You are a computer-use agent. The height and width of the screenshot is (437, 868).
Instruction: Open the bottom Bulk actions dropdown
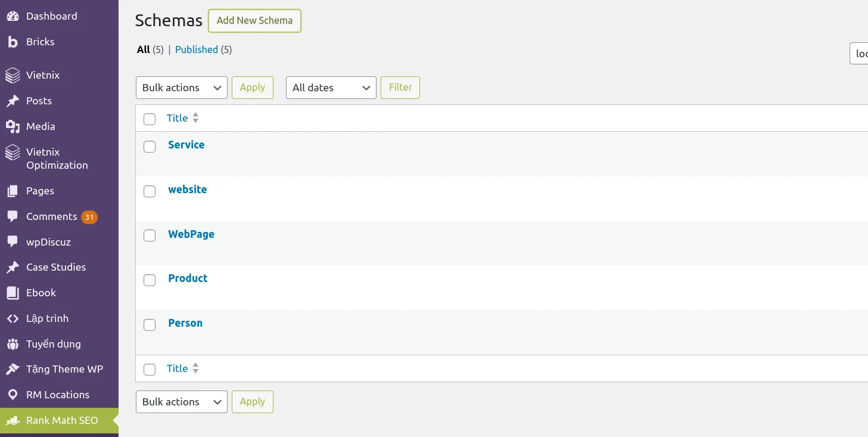click(x=182, y=402)
